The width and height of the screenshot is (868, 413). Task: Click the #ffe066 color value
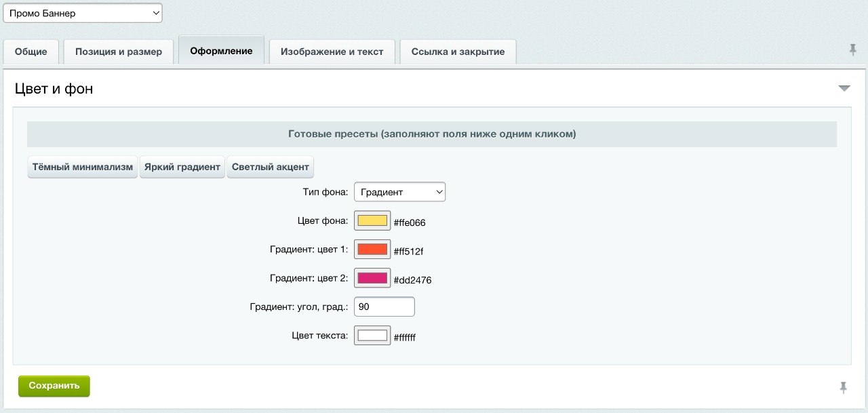[410, 222]
